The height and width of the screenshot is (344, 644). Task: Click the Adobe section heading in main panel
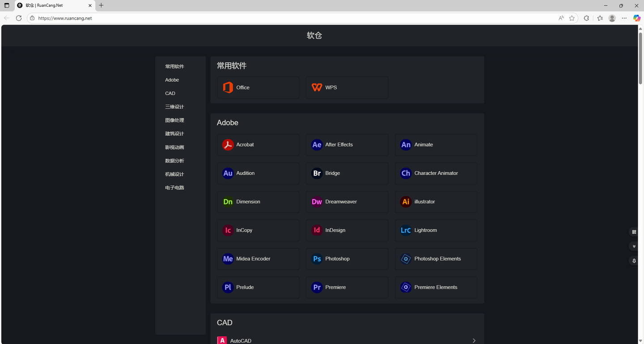(228, 123)
